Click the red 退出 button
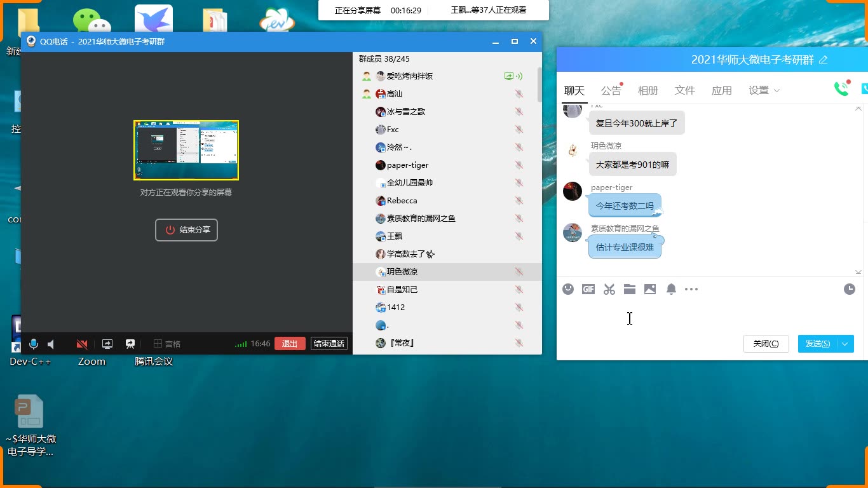 pyautogui.click(x=290, y=344)
